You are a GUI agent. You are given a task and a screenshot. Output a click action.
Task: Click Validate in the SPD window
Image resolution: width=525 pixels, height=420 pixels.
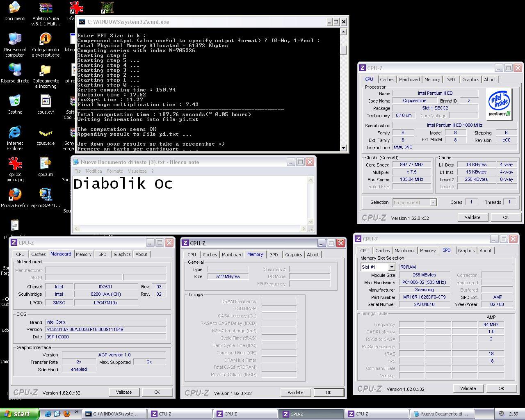468,388
